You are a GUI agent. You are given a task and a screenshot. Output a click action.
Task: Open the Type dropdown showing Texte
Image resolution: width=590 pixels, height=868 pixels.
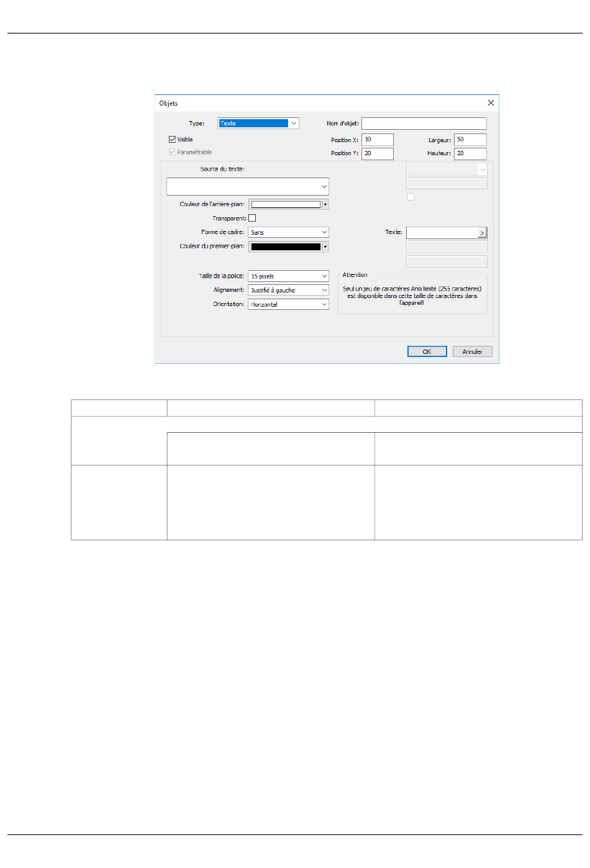point(258,124)
